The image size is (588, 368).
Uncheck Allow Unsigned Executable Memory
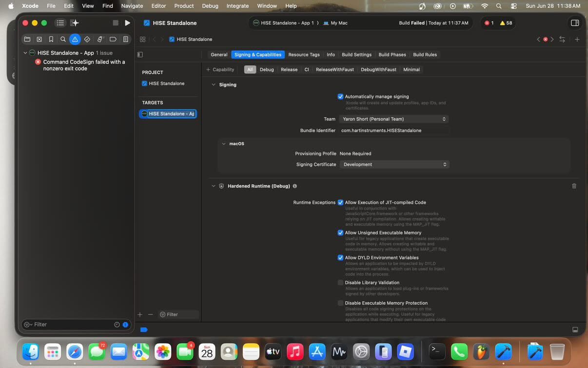click(x=340, y=233)
